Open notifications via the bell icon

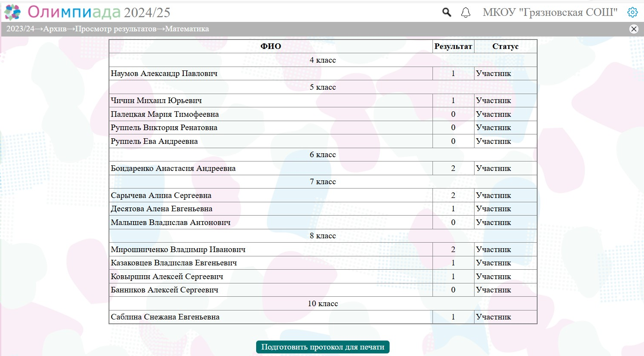pos(466,12)
